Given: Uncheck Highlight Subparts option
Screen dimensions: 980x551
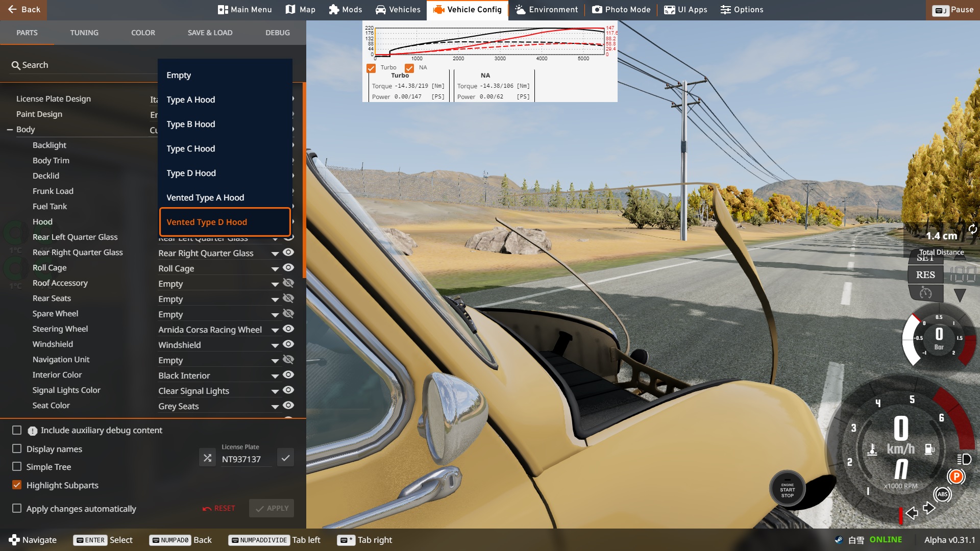Looking at the screenshot, I should pos(17,485).
